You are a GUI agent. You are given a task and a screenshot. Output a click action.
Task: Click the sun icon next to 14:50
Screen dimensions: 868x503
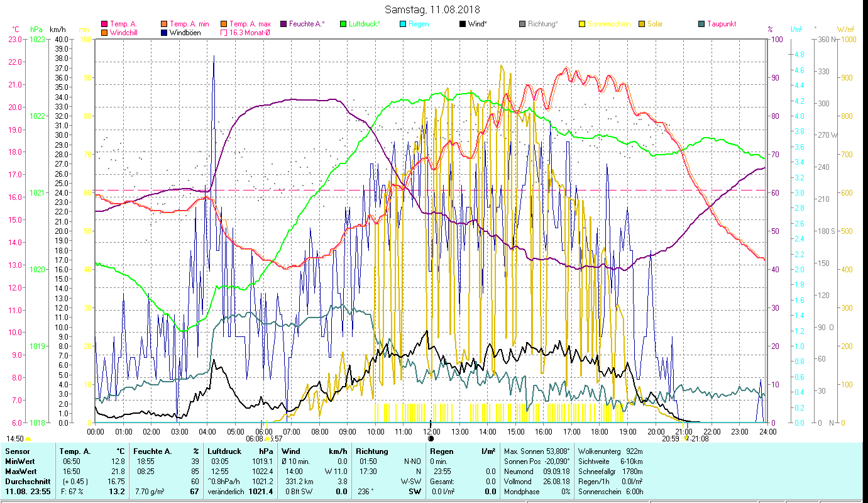click(28, 439)
